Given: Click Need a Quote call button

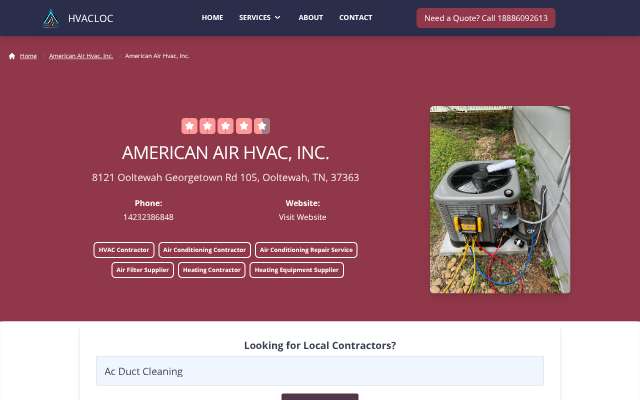Looking at the screenshot, I should click(486, 18).
